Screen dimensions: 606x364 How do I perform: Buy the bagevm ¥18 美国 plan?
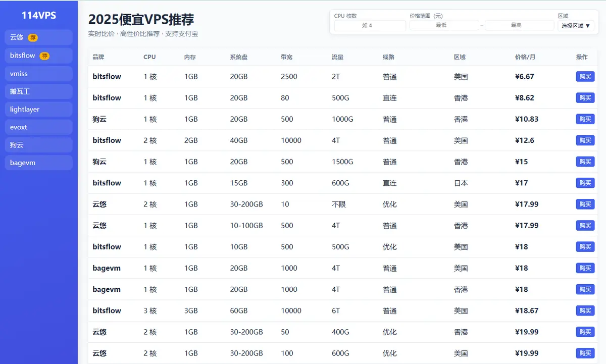click(x=585, y=268)
